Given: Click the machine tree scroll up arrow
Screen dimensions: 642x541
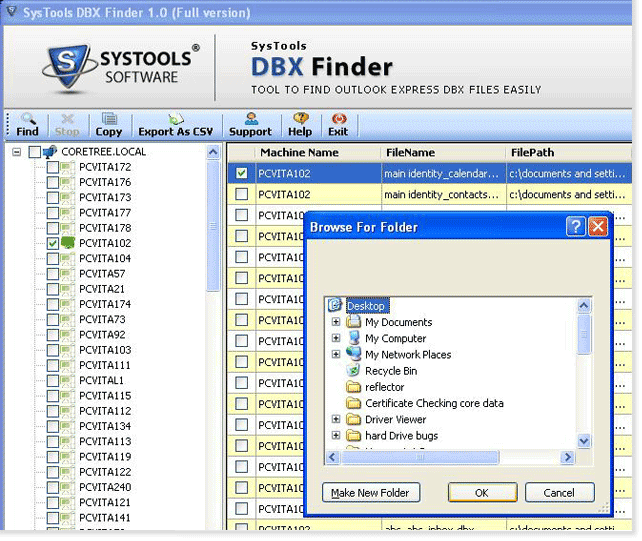Looking at the screenshot, I should pyautogui.click(x=213, y=152).
